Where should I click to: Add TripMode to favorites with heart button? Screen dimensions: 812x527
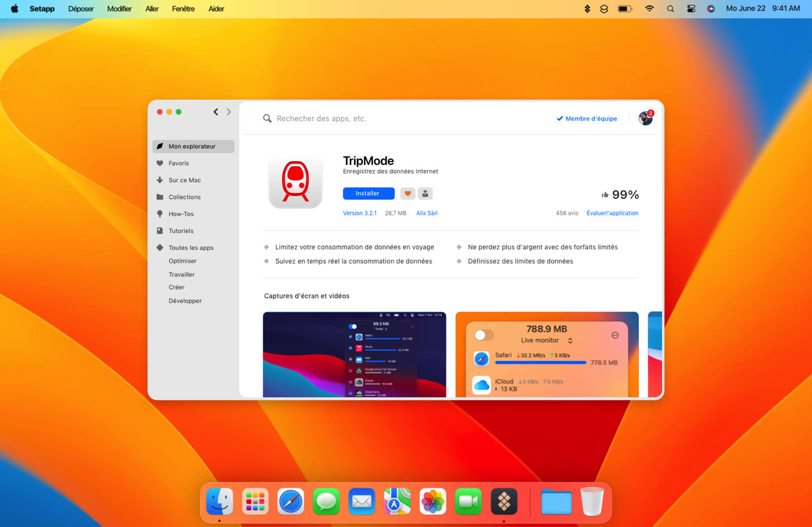[x=407, y=194]
